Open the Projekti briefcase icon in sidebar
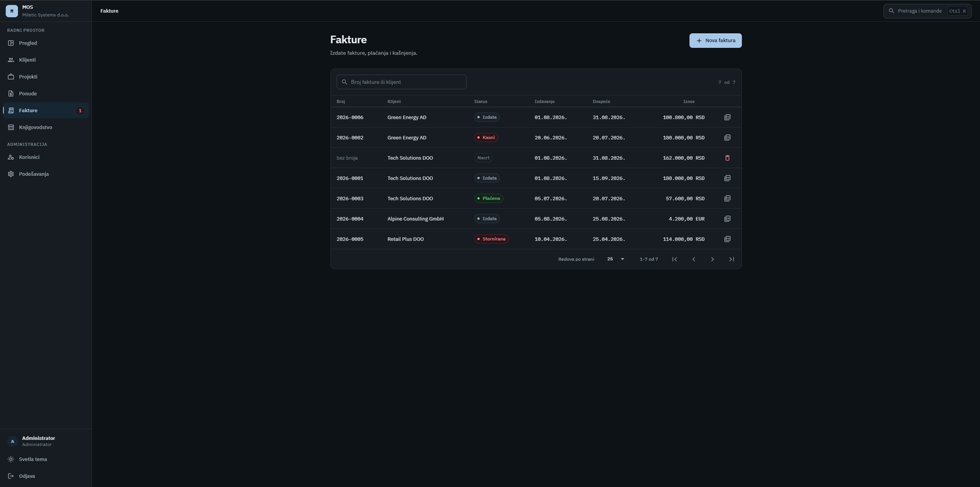 click(10, 77)
